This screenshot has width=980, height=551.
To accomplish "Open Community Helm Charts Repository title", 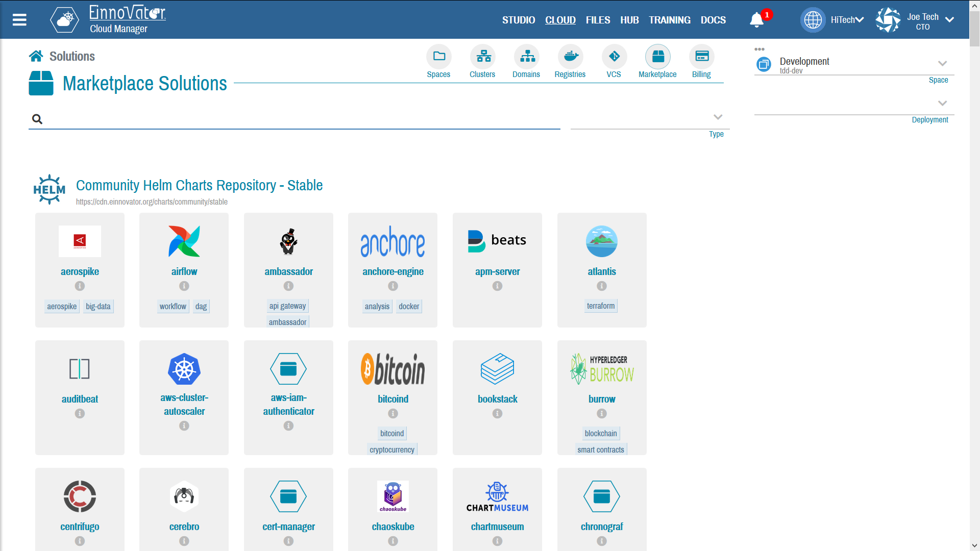I will click(x=200, y=185).
